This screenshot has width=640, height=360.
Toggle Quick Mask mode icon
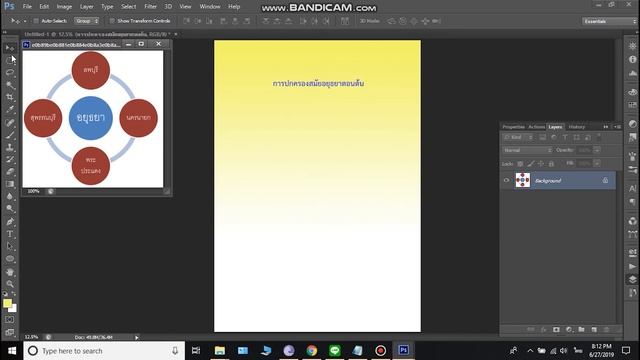(10, 320)
